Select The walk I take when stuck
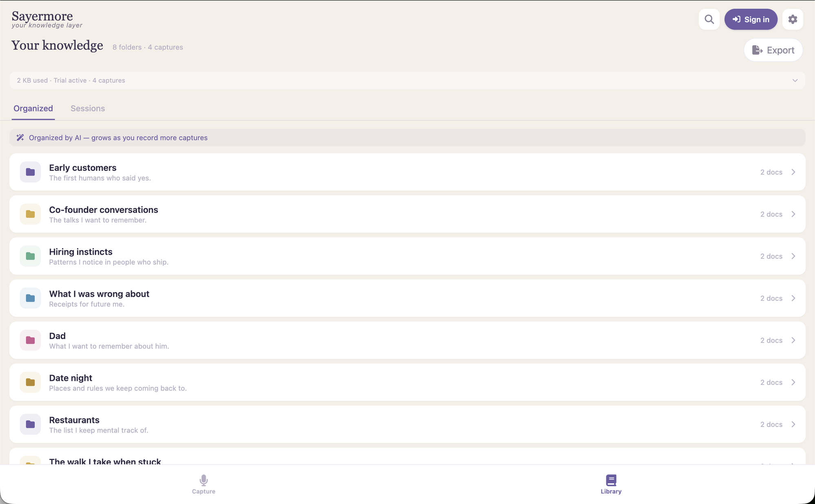The width and height of the screenshot is (815, 504). [105, 461]
